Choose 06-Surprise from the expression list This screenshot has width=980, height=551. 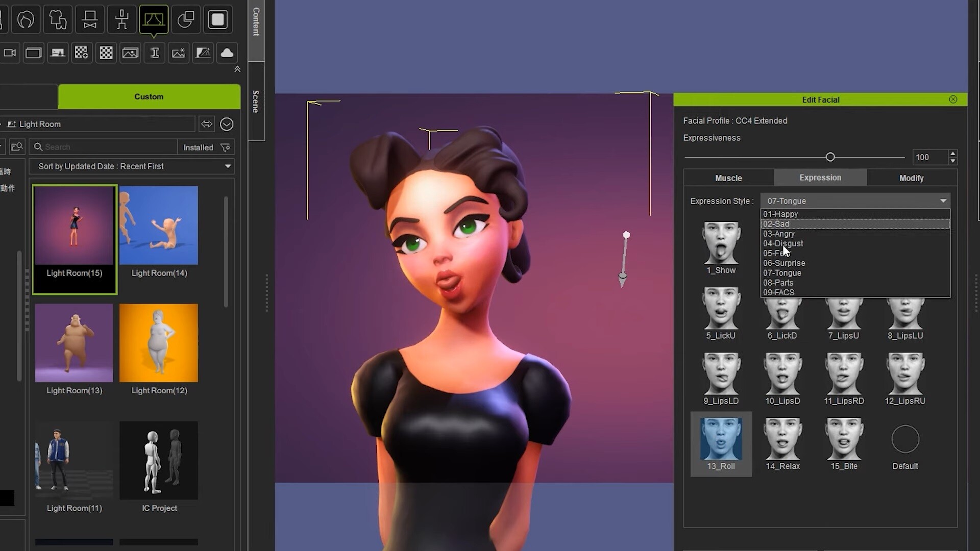point(784,263)
